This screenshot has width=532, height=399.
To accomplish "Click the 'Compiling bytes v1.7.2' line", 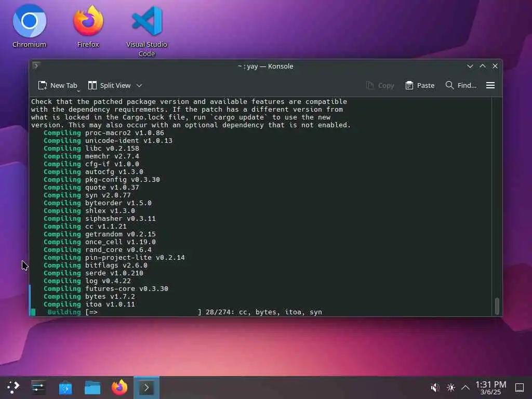I will click(x=89, y=297).
